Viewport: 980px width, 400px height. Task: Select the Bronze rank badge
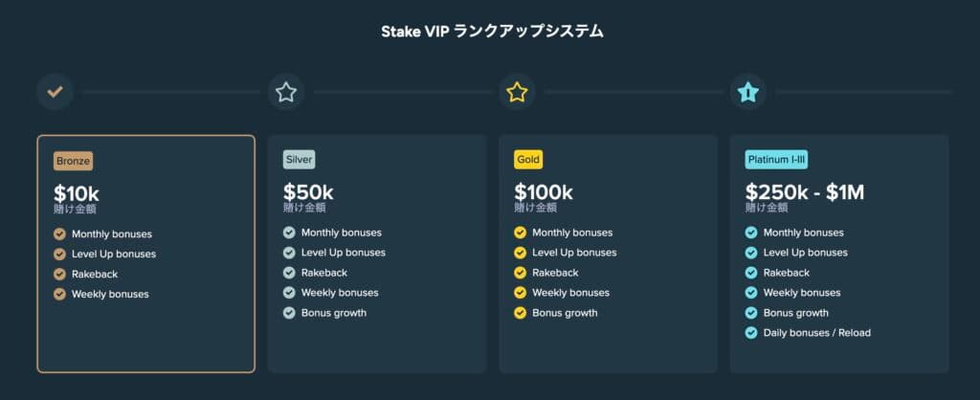click(x=74, y=161)
